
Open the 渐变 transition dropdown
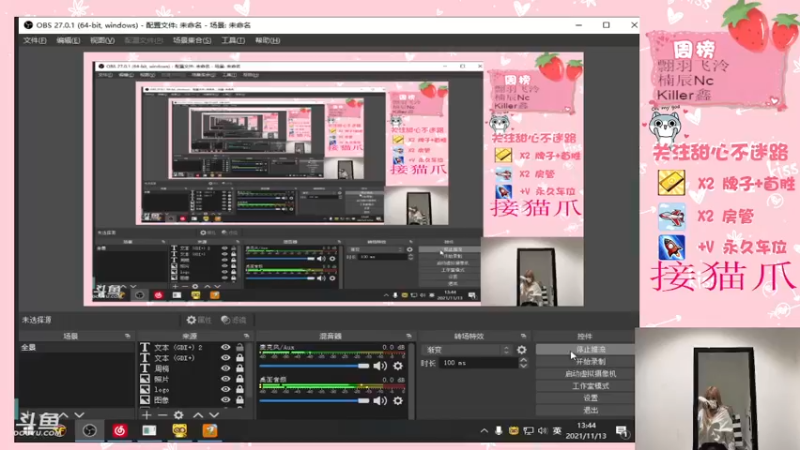tap(466, 349)
